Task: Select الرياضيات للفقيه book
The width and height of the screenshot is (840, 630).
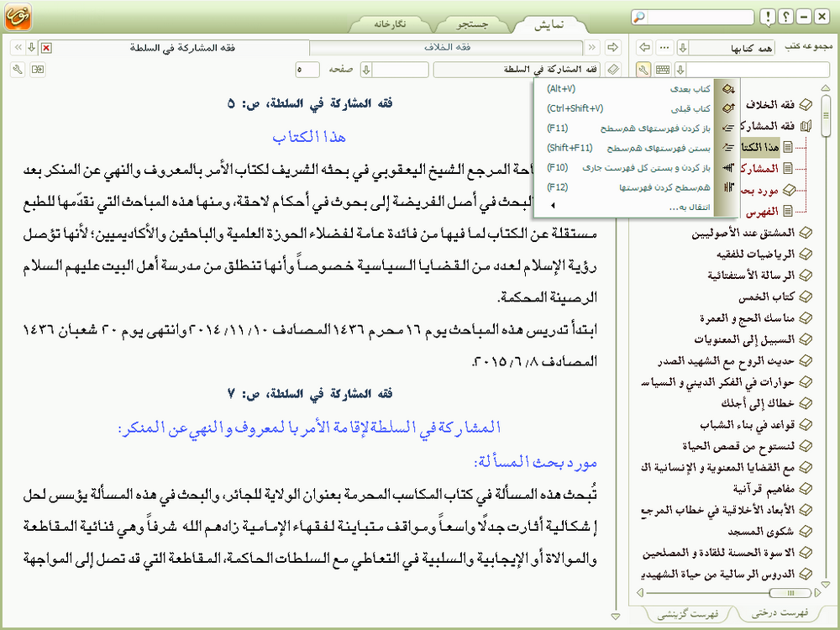Action: tap(755, 254)
